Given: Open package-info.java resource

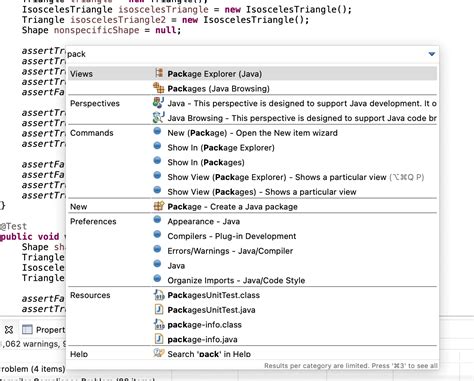Looking at the screenshot, I should coord(202,339).
